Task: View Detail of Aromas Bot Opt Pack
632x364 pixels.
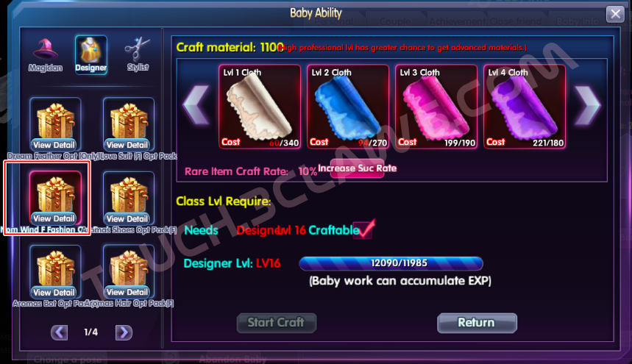Action: click(x=54, y=293)
